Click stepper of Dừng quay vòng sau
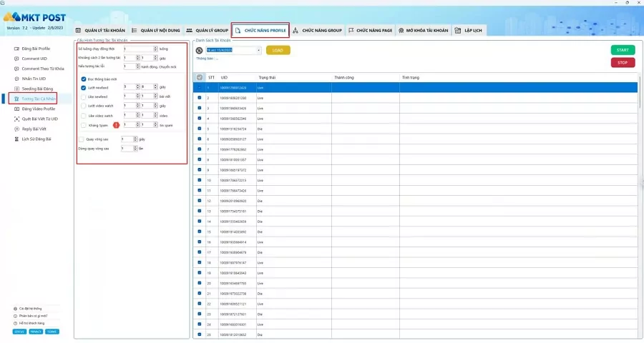The height and width of the screenshot is (343, 644). coord(135,149)
